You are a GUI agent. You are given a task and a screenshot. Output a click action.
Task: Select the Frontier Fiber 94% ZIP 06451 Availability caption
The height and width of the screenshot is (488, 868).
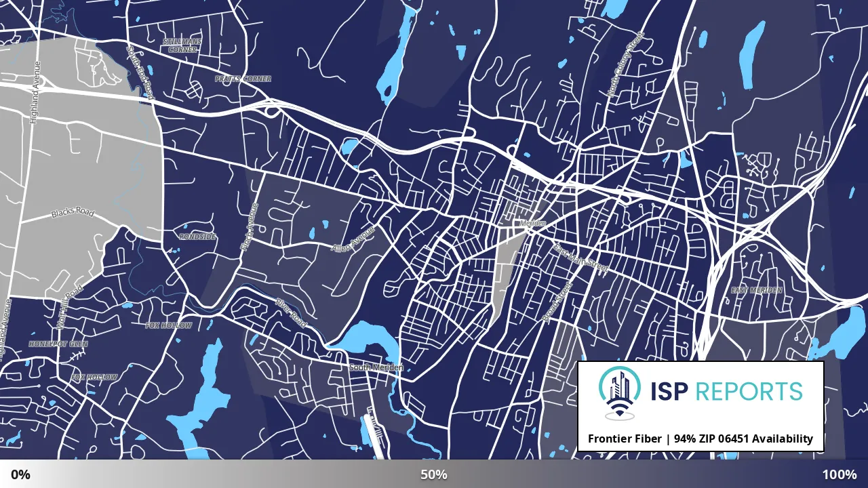click(x=701, y=439)
